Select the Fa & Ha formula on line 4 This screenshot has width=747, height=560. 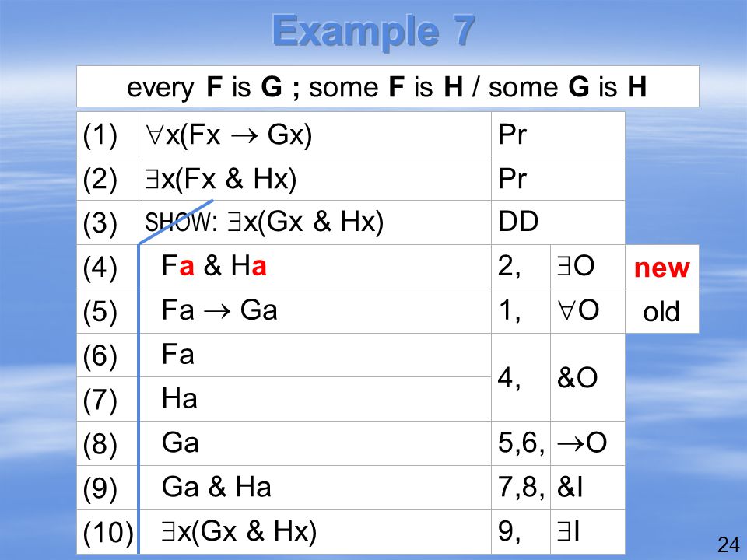214,266
